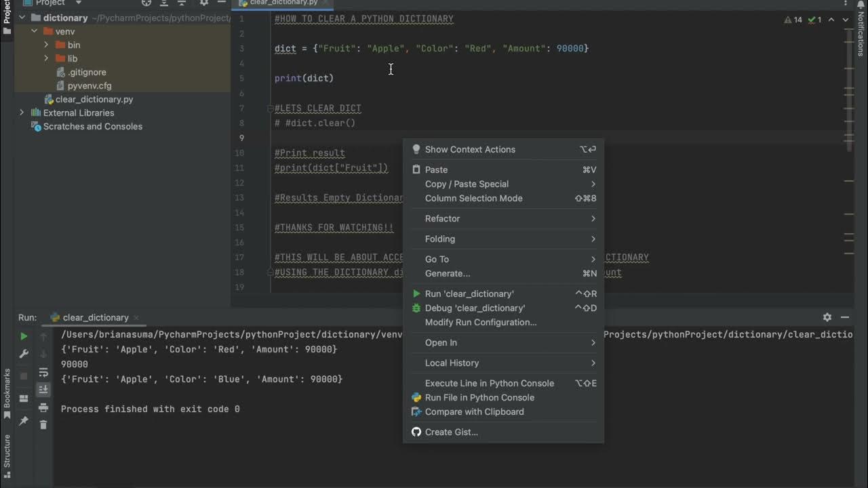Select Run 'clear_dictionary' from context menu

point(469,294)
